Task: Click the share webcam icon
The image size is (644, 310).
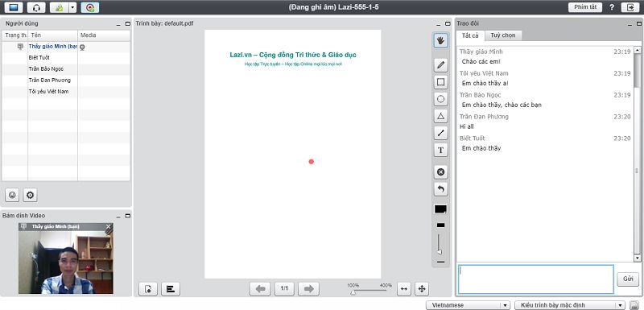Action: pyautogui.click(x=59, y=7)
